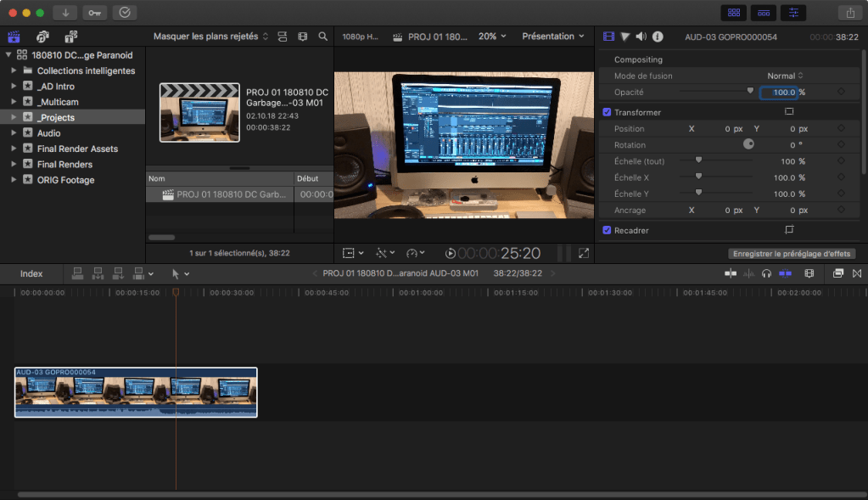Image resolution: width=868 pixels, height=500 pixels.
Task: Open the Transitions browser icon
Action: pos(857,273)
